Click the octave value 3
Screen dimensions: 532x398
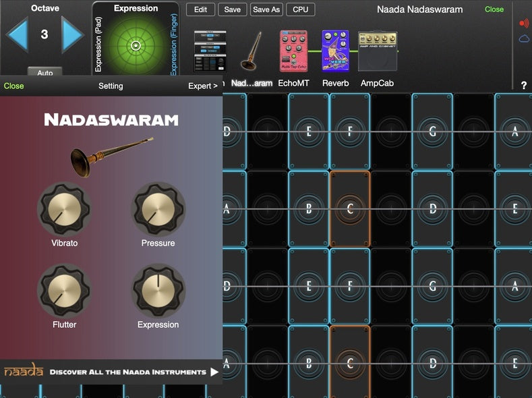[45, 34]
